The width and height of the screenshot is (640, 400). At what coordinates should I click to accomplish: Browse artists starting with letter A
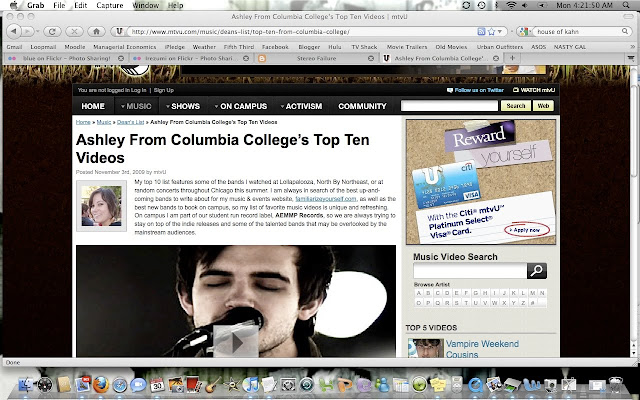(418, 293)
